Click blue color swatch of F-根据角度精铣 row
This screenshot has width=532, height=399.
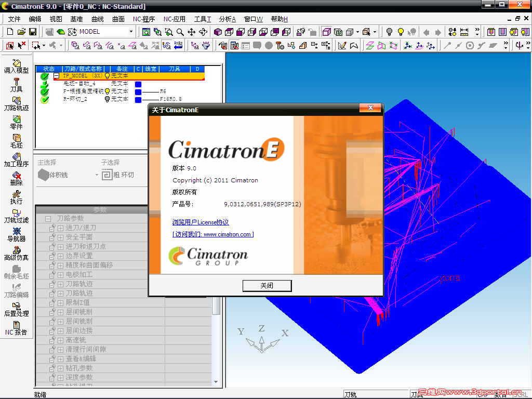pos(138,92)
